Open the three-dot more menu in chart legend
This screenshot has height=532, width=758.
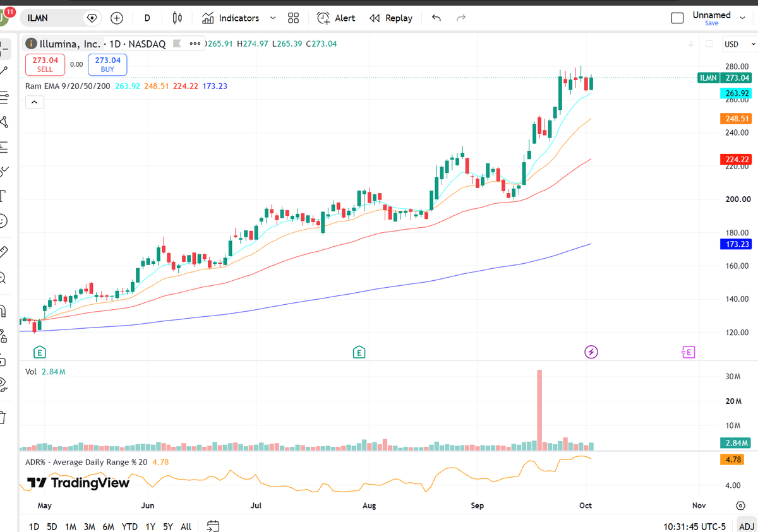click(x=195, y=44)
